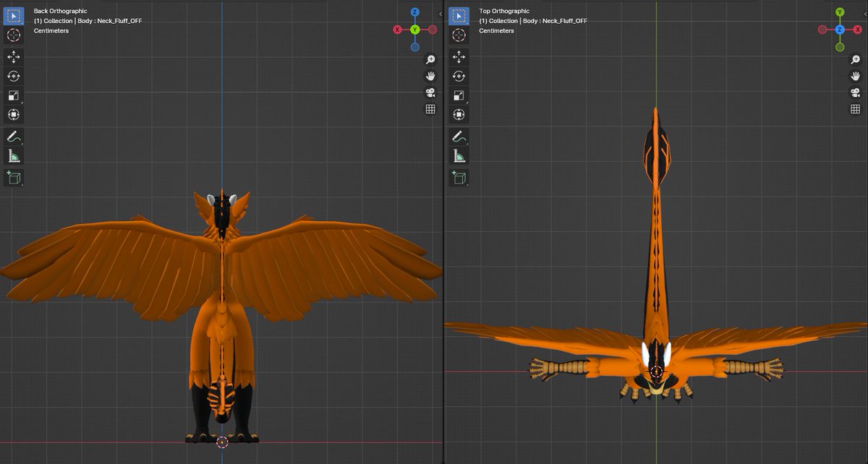Click blue Z axis on Back Orthographic gizmo
868x464 pixels.
tap(414, 12)
